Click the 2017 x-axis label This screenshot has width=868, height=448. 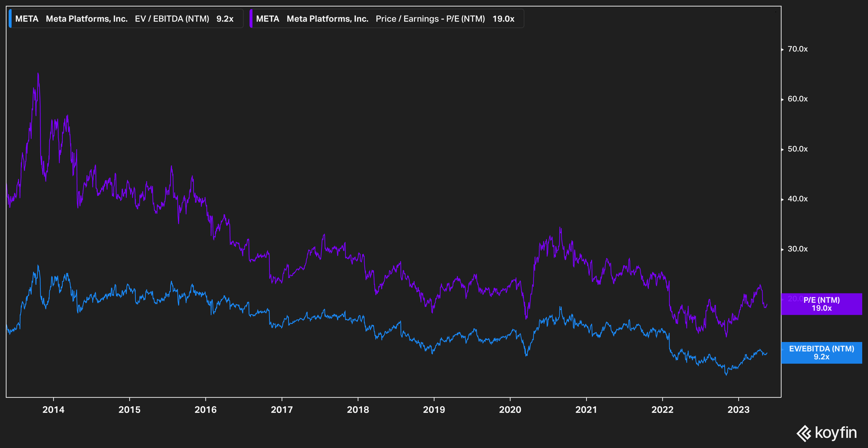click(282, 410)
